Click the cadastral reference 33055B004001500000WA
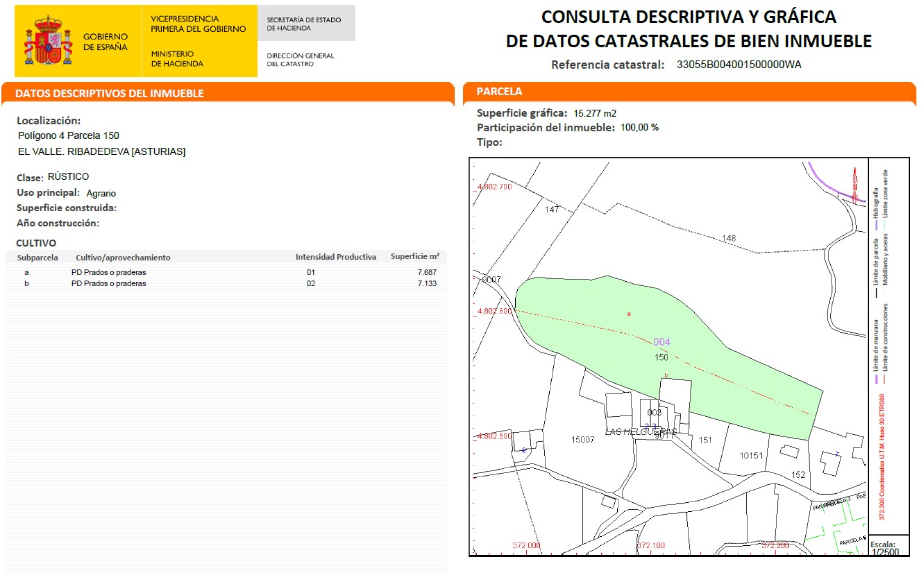 [x=739, y=65]
